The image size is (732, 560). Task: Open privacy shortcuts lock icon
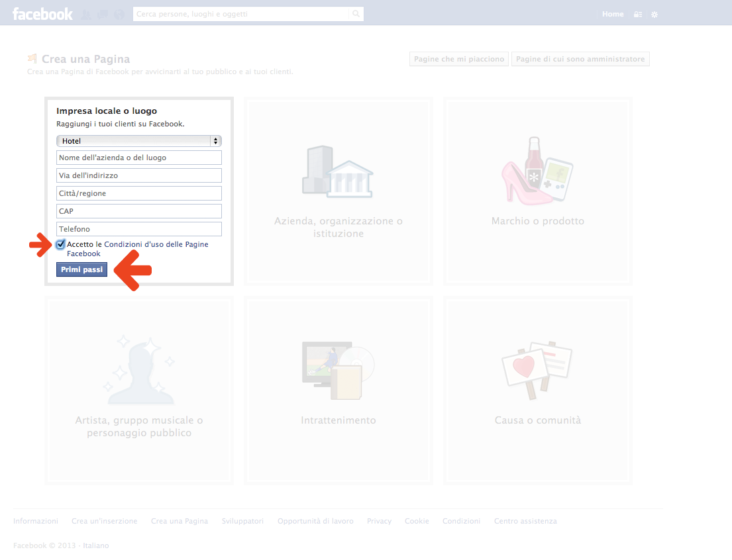[638, 15]
